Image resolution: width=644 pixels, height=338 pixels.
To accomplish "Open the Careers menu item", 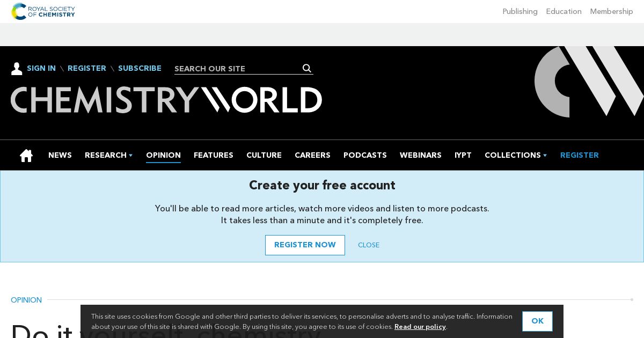I will 312,155.
